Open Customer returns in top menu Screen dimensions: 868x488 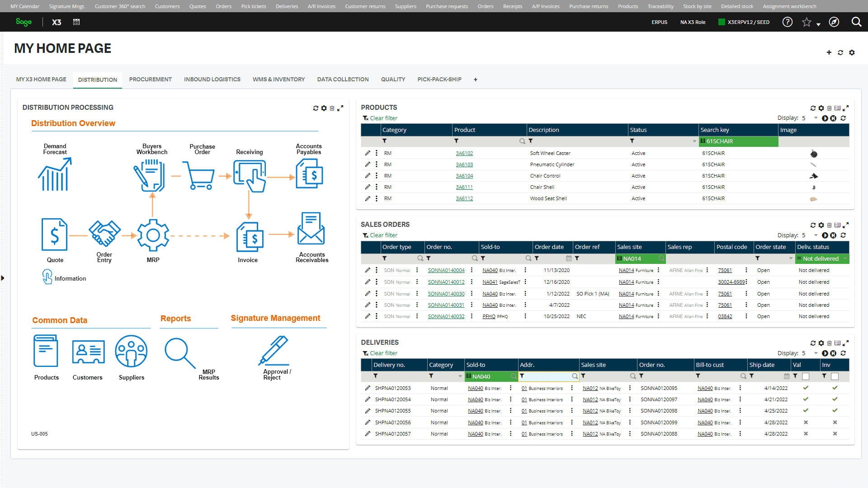365,6
